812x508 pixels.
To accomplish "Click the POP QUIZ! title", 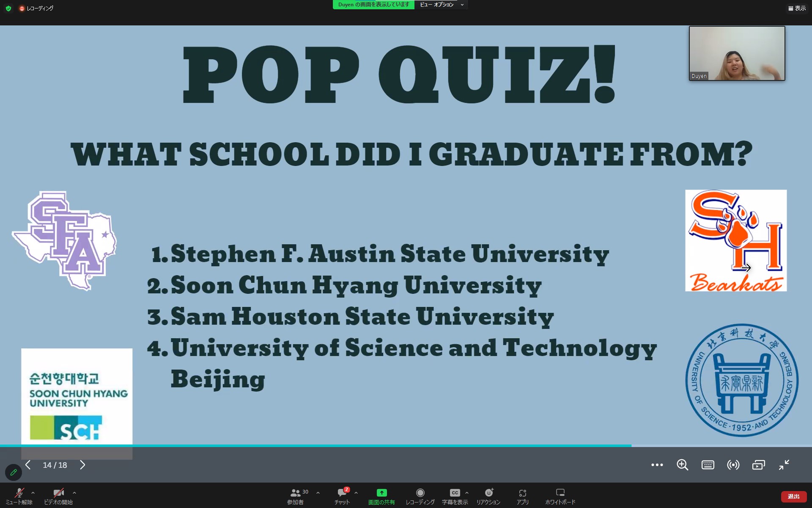I will click(400, 75).
